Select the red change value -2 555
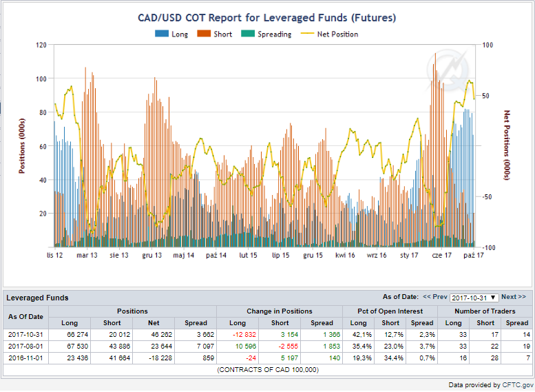This screenshot has width=535, height=392. [289, 347]
